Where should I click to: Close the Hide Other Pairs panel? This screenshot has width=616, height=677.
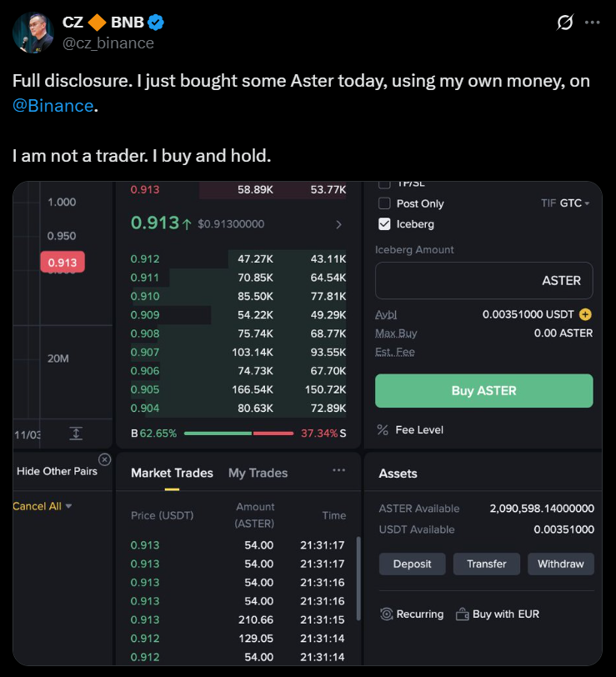tap(104, 459)
